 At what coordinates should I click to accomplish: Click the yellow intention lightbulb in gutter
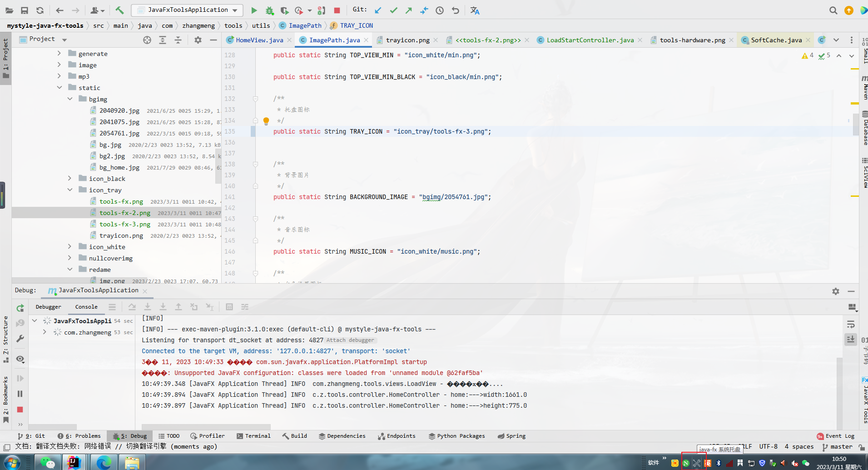(x=266, y=121)
